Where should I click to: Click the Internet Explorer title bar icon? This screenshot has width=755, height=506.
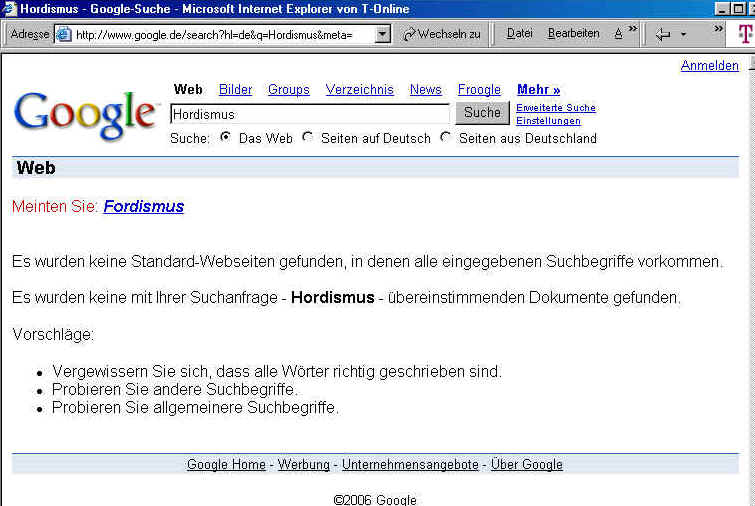9,8
